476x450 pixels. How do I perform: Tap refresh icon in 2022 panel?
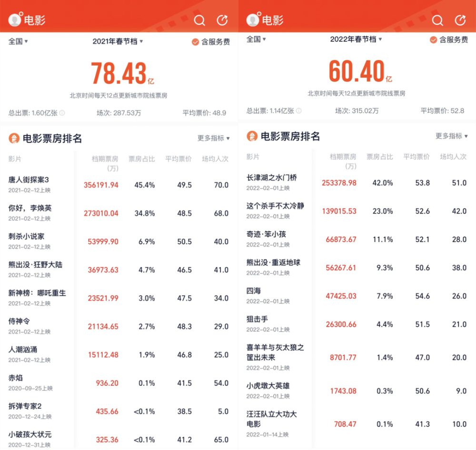460,20
